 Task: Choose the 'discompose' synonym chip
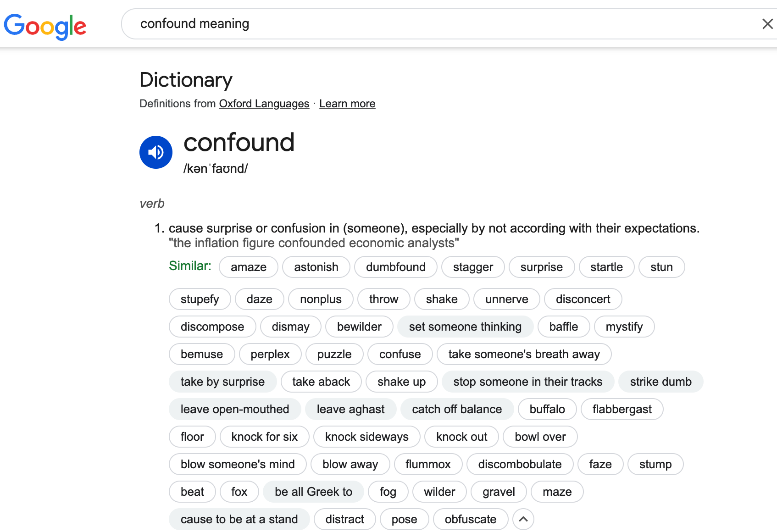(x=212, y=327)
